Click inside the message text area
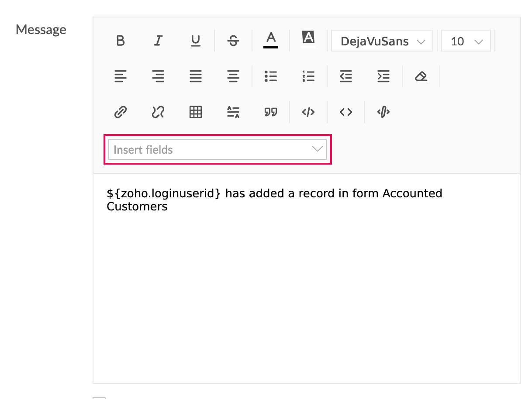 coord(307,279)
